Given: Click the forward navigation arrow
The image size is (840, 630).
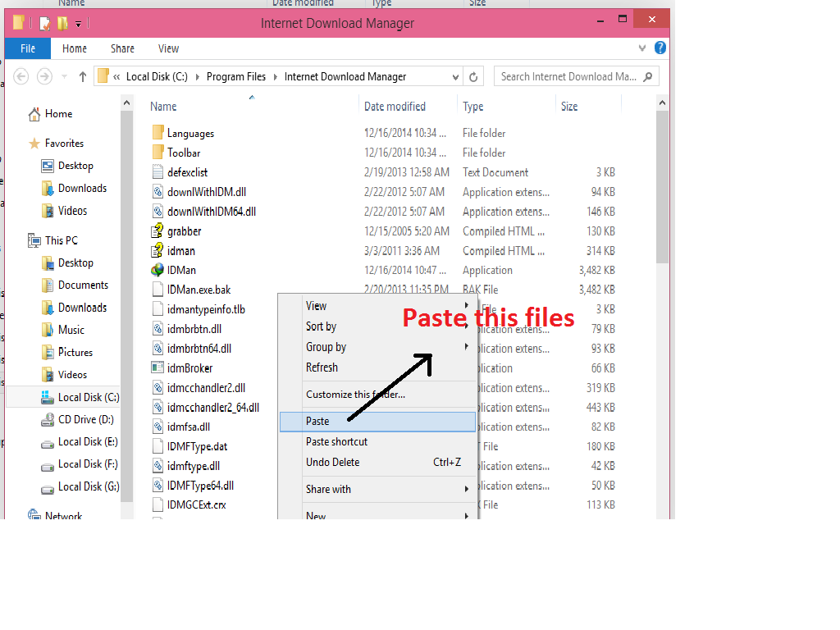Looking at the screenshot, I should pos(44,76).
